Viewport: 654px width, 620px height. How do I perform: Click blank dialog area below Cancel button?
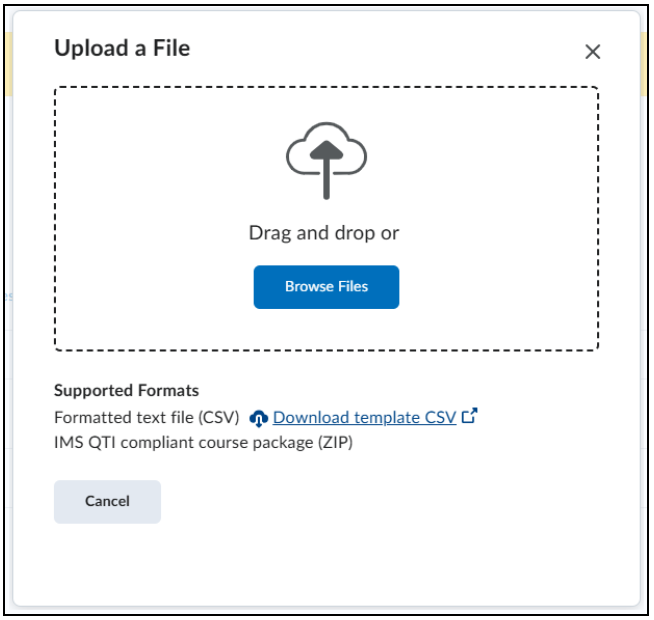click(326, 563)
